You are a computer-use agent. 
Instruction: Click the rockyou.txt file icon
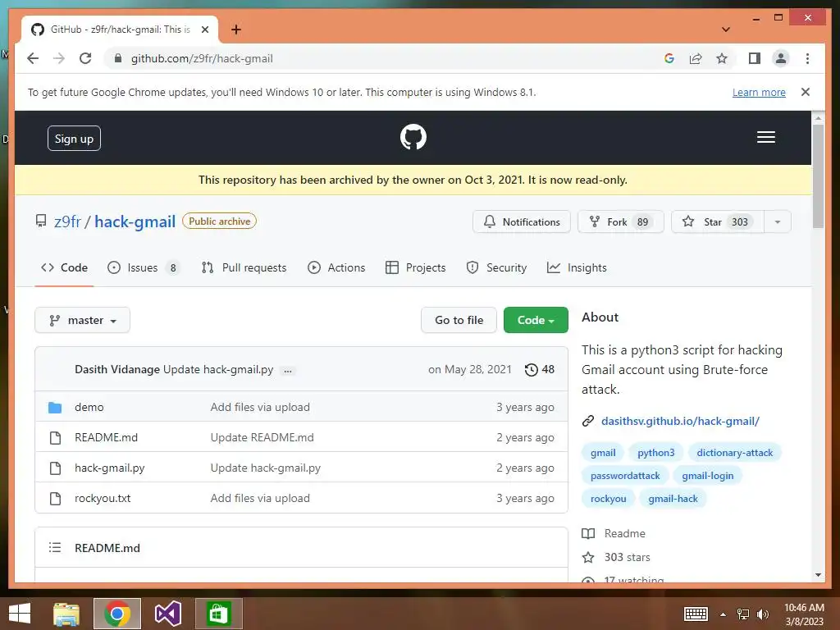(x=55, y=498)
